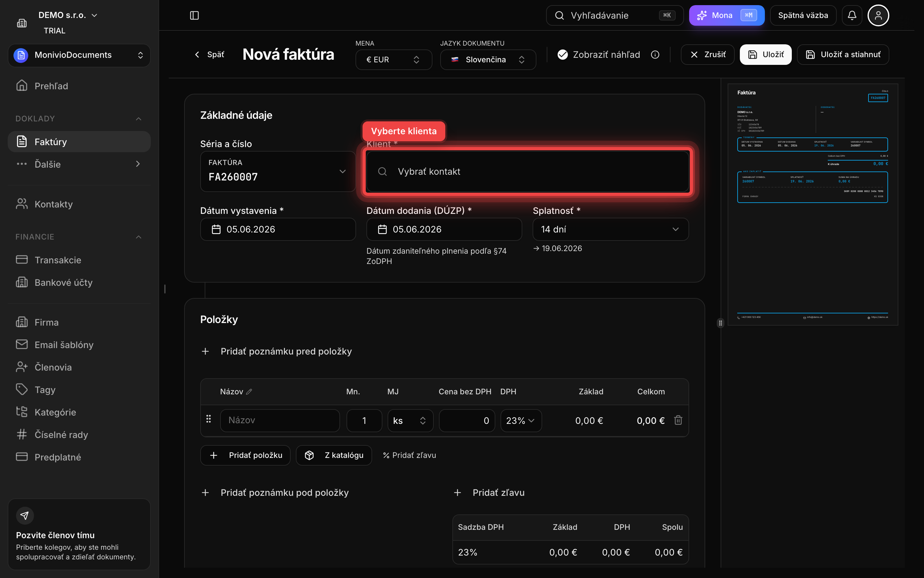924x578 pixels.
Task: Click Pridať poznámku pod položky
Action: point(275,493)
